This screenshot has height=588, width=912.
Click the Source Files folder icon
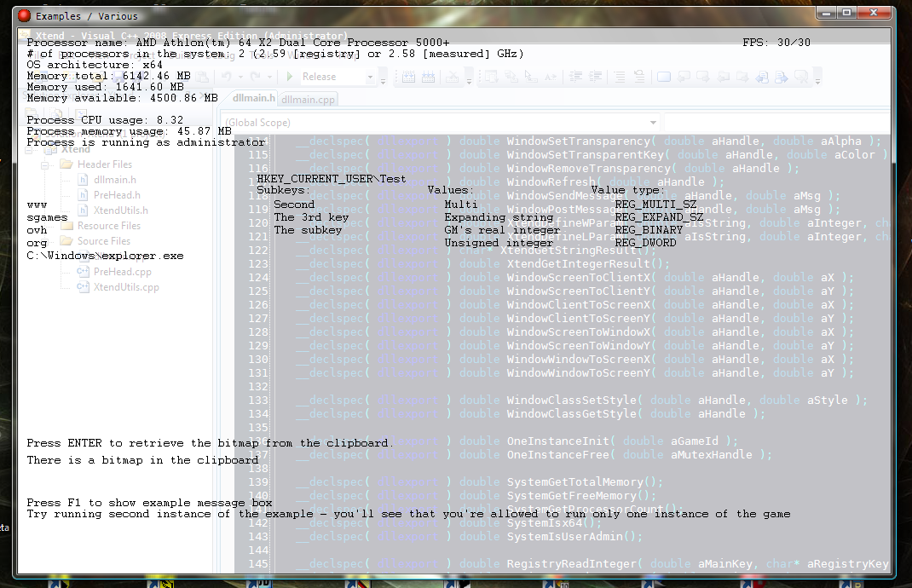(x=66, y=241)
